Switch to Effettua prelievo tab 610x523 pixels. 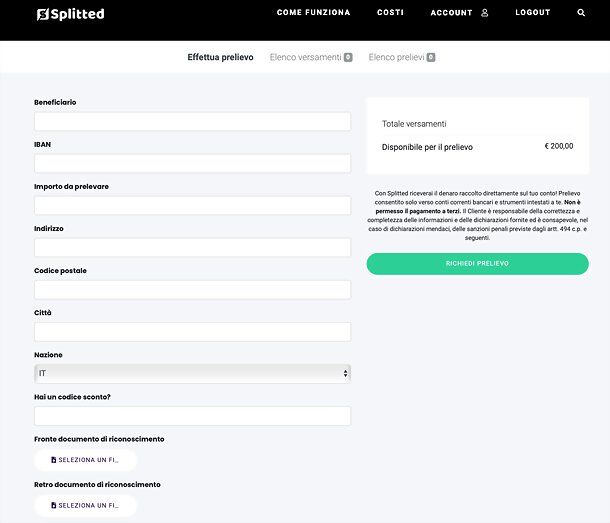[x=220, y=57]
